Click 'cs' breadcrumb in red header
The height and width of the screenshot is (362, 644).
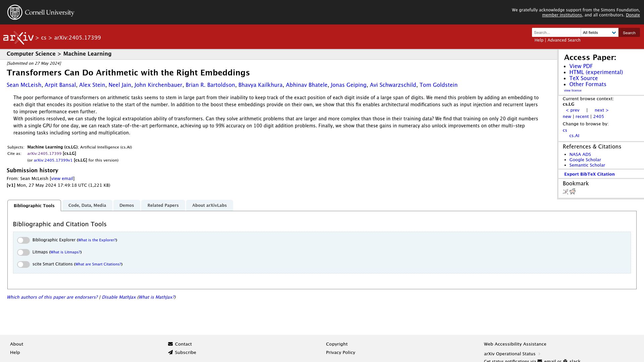tap(44, 38)
